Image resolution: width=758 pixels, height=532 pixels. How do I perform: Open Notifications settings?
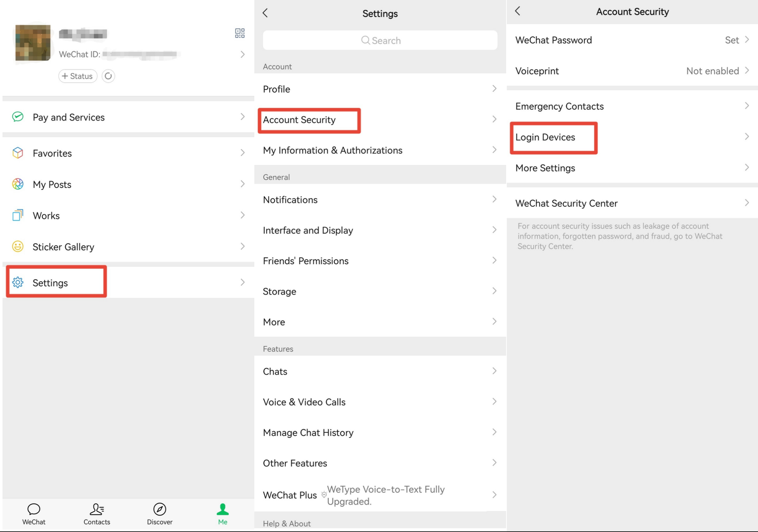380,199
